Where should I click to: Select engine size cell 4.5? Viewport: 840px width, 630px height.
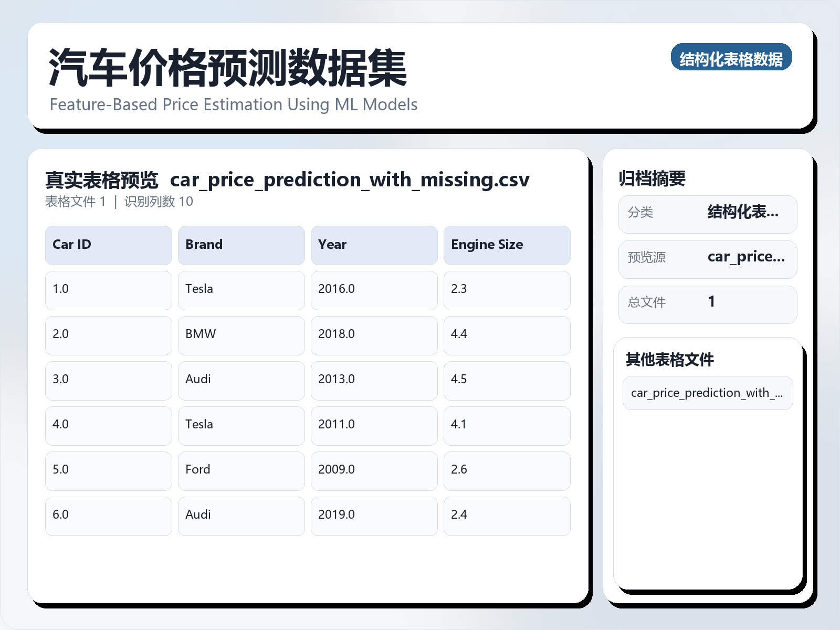tap(507, 380)
